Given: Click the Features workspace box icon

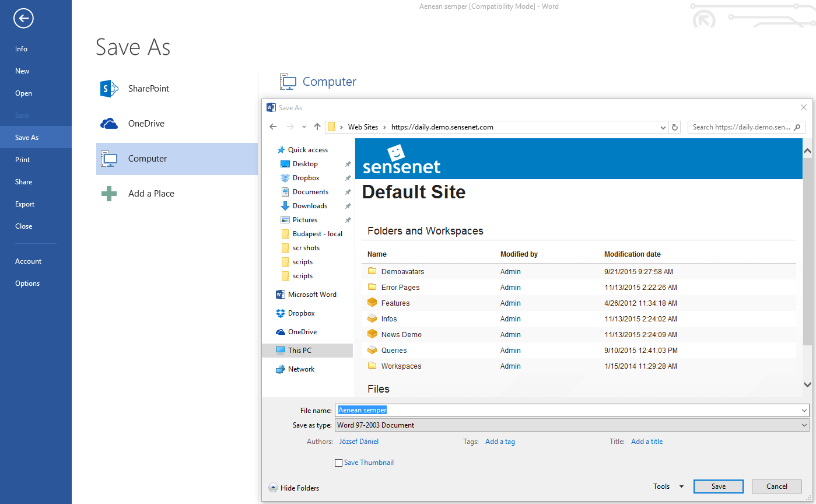Looking at the screenshot, I should 372,303.
